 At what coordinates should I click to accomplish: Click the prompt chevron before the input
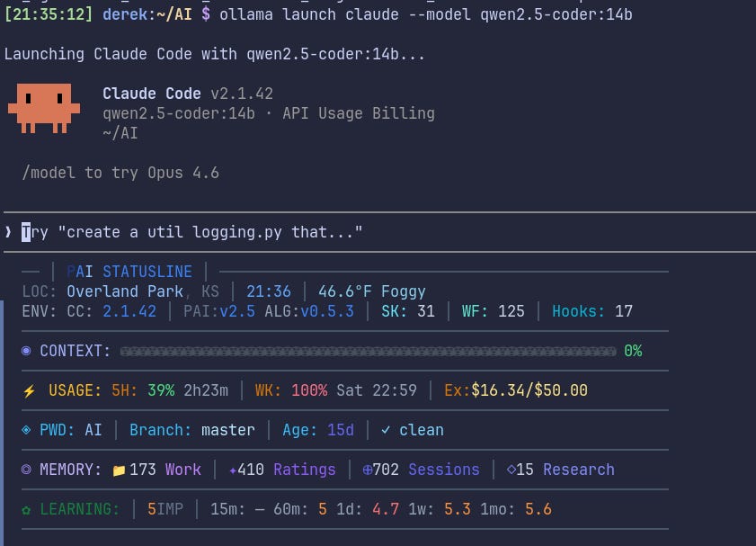click(8, 232)
